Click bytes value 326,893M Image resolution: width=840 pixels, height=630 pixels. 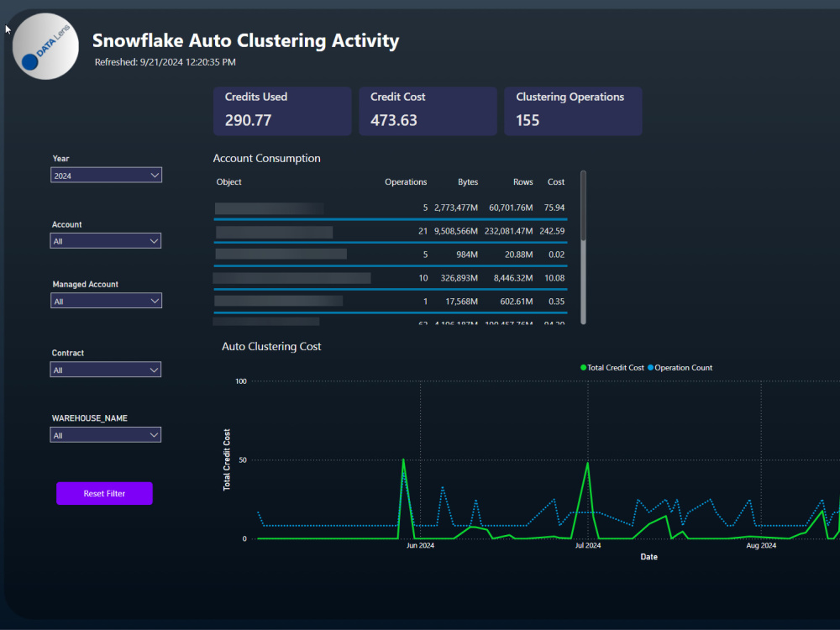(459, 278)
